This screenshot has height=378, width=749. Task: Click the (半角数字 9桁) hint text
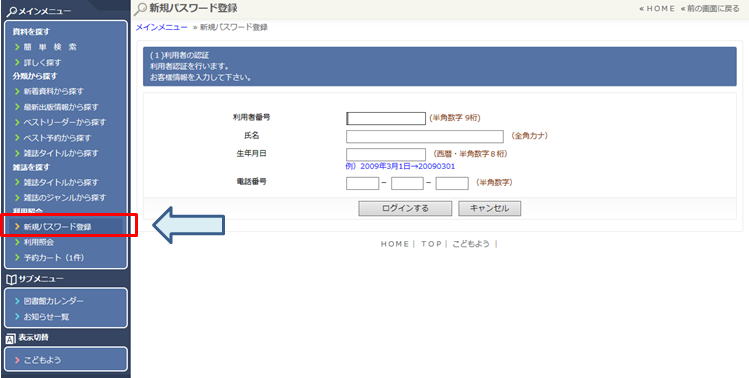pyautogui.click(x=455, y=118)
